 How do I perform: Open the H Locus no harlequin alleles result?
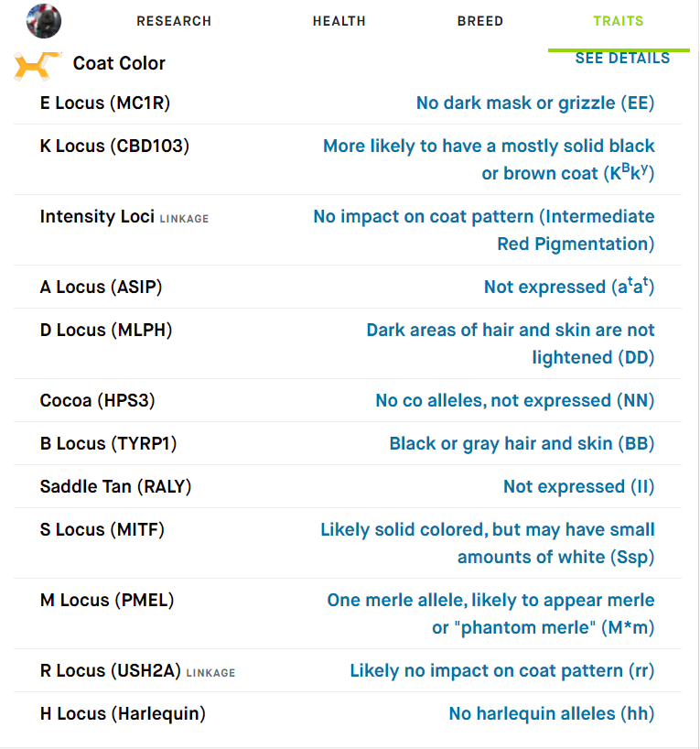tap(552, 713)
